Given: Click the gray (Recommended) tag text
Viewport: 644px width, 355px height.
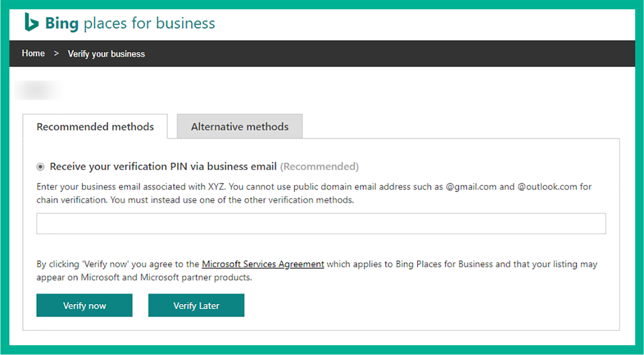Looking at the screenshot, I should pos(319,167).
